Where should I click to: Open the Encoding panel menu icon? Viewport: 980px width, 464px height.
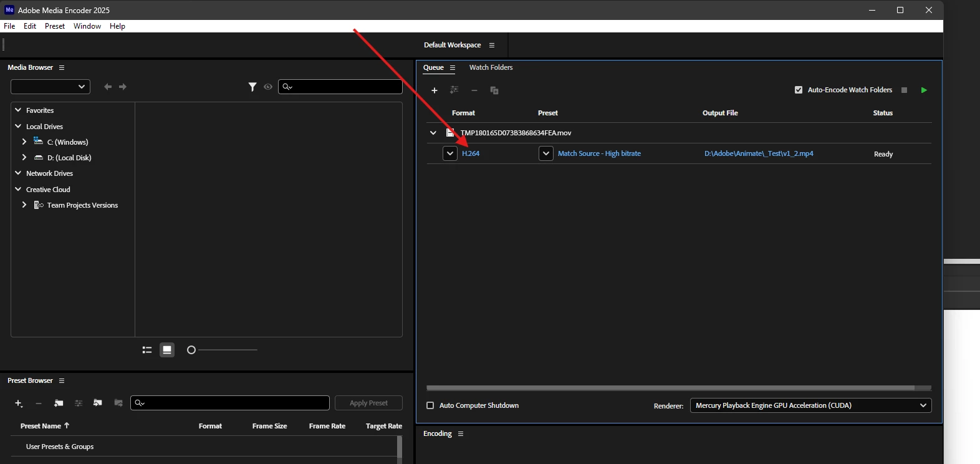pyautogui.click(x=461, y=433)
